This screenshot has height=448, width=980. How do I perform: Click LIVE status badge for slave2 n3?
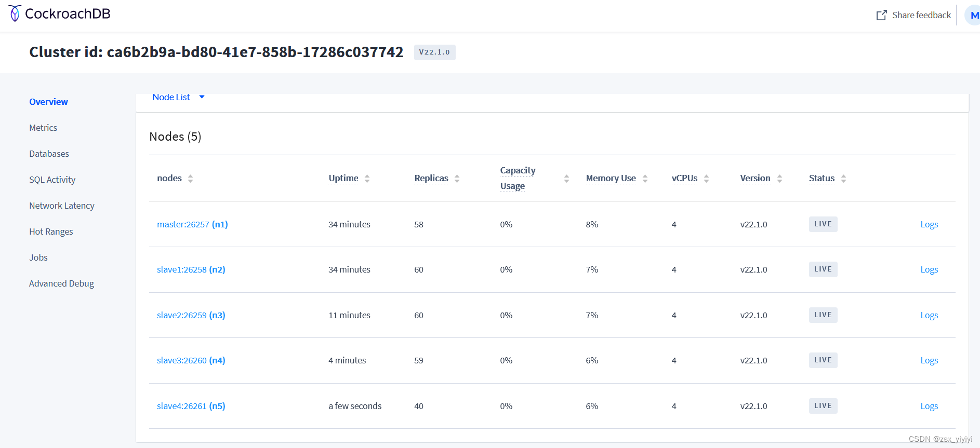pos(823,315)
